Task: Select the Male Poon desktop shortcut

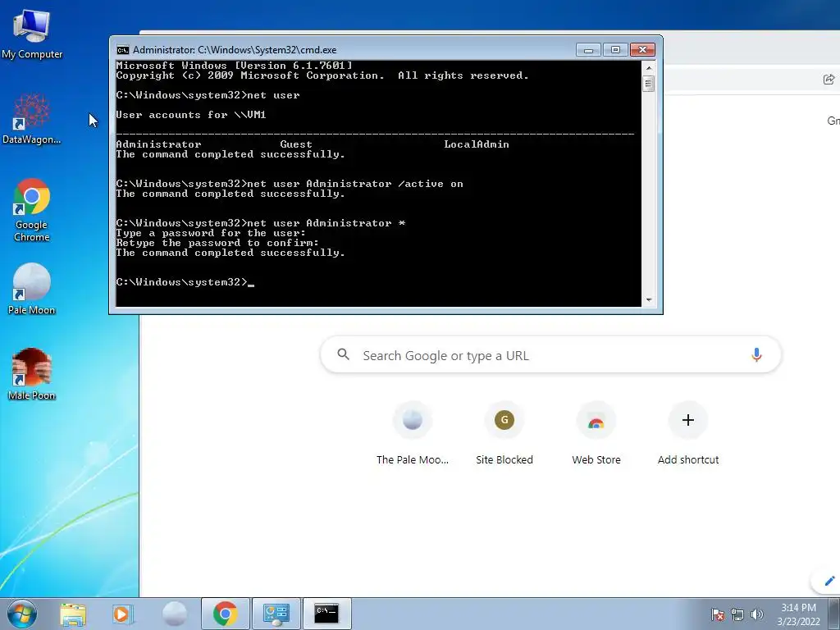Action: click(x=32, y=374)
